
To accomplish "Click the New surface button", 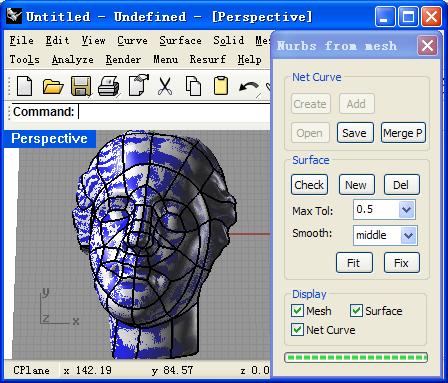I will click(x=357, y=184).
